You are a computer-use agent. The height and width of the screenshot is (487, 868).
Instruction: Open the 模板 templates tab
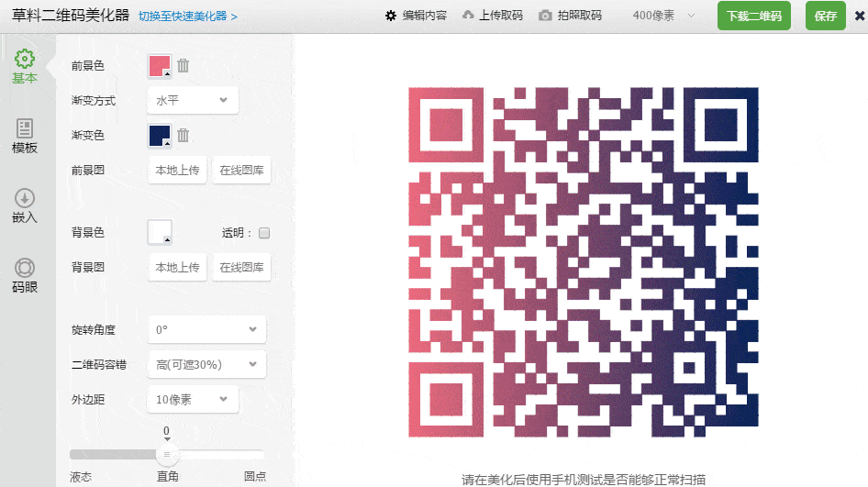click(25, 136)
